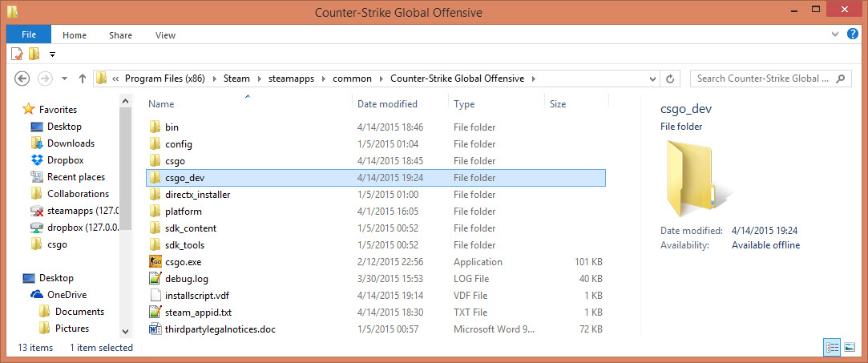
Task: Click the Favorites header in navigation pane
Action: (x=59, y=110)
